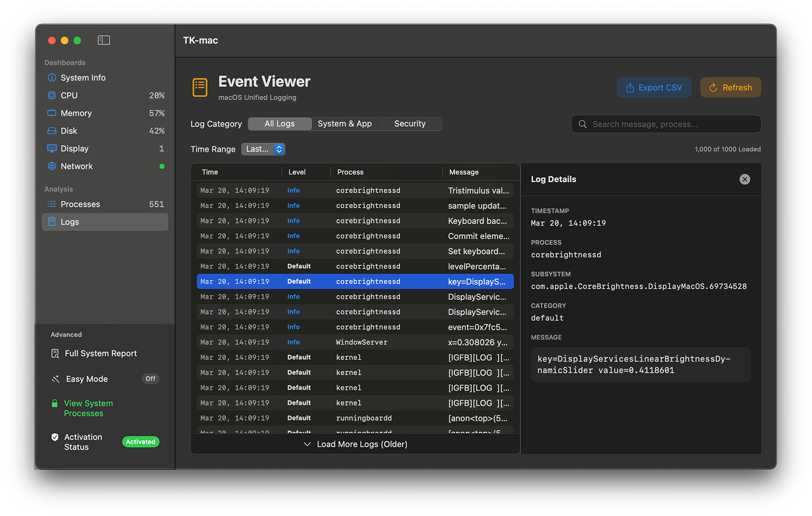Toggle the sidebar visibility icon
This screenshot has height=516, width=812.
point(103,40)
